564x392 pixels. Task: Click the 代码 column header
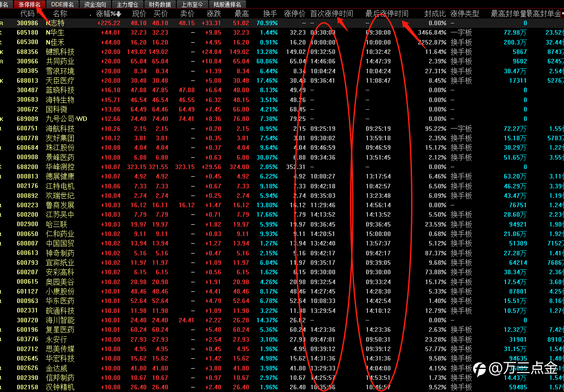[27, 14]
